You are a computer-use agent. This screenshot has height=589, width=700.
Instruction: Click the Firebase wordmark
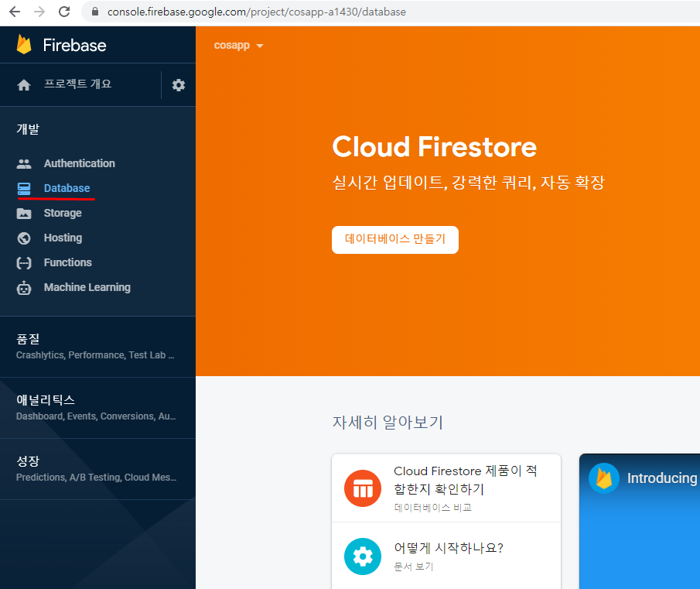[x=74, y=45]
